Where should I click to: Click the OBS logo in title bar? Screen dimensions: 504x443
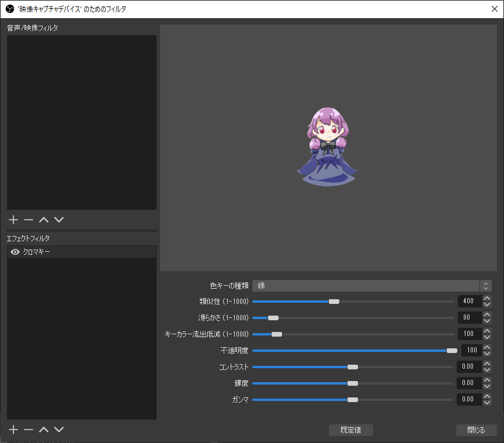(x=10, y=9)
